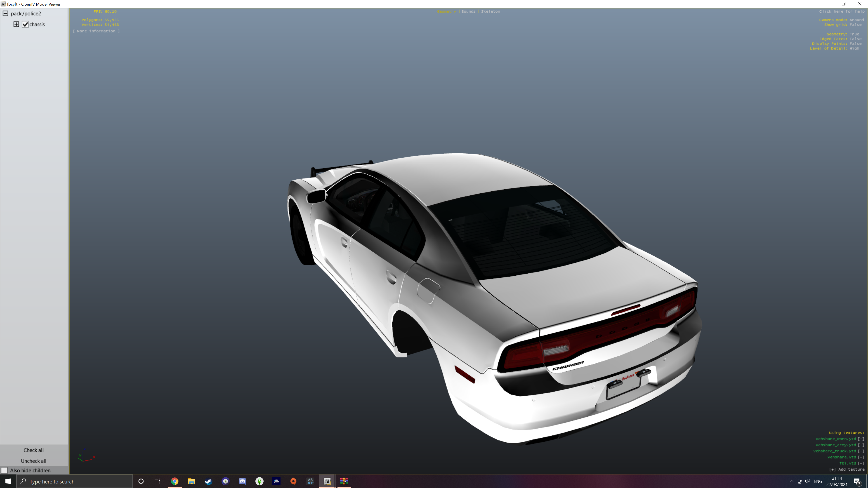This screenshot has width=868, height=488.
Task: Launch the Steam taskbar icon
Action: point(208,481)
